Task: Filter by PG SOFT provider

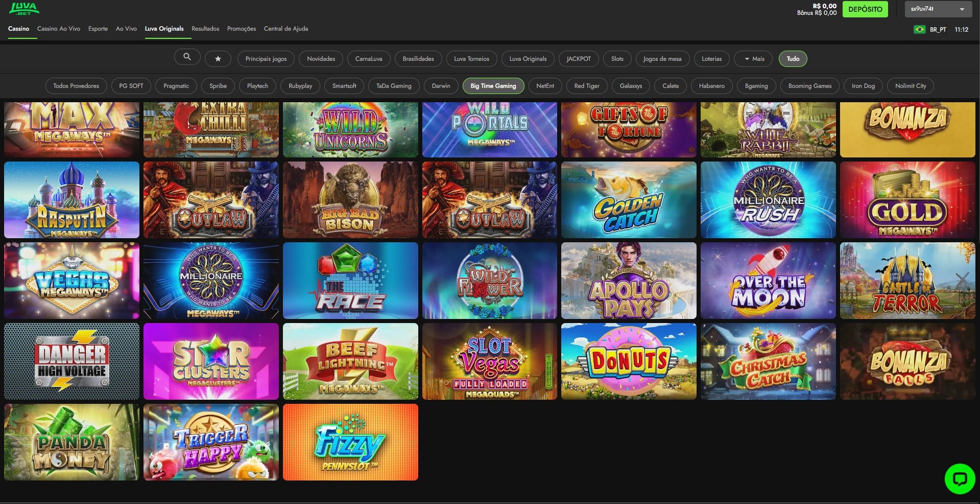Action: (x=131, y=86)
